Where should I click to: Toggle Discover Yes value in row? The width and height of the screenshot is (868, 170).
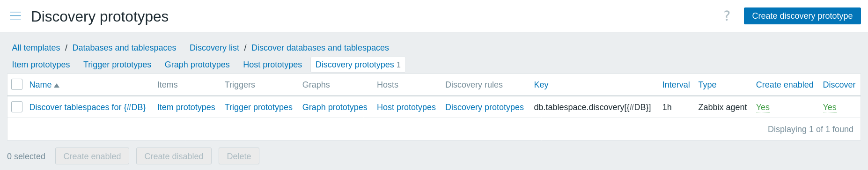point(829,107)
